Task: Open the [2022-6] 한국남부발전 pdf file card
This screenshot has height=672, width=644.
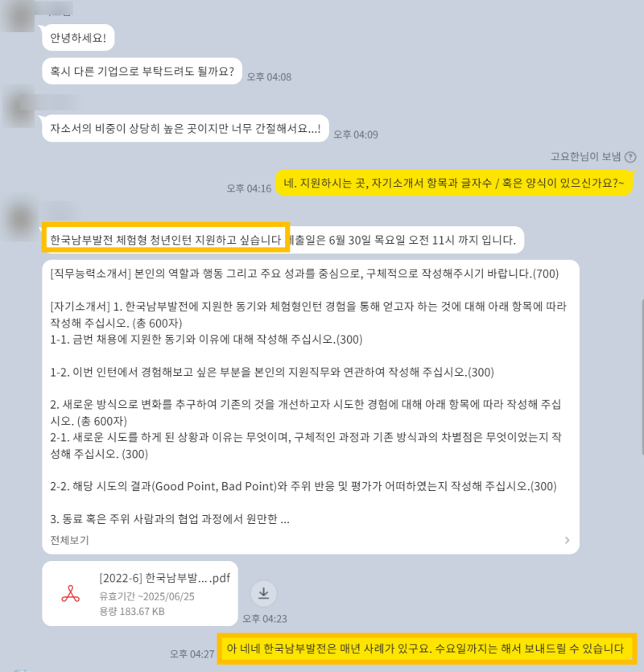Action: pyautogui.click(x=140, y=594)
